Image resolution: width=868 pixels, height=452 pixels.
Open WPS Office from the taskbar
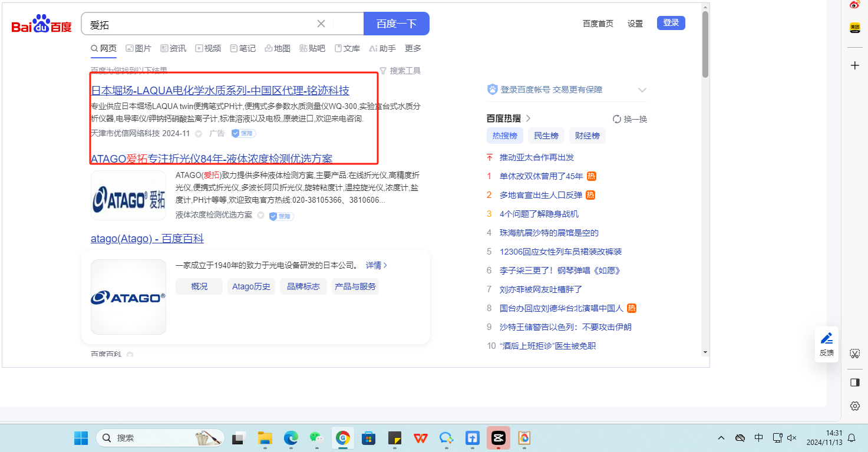(421, 438)
